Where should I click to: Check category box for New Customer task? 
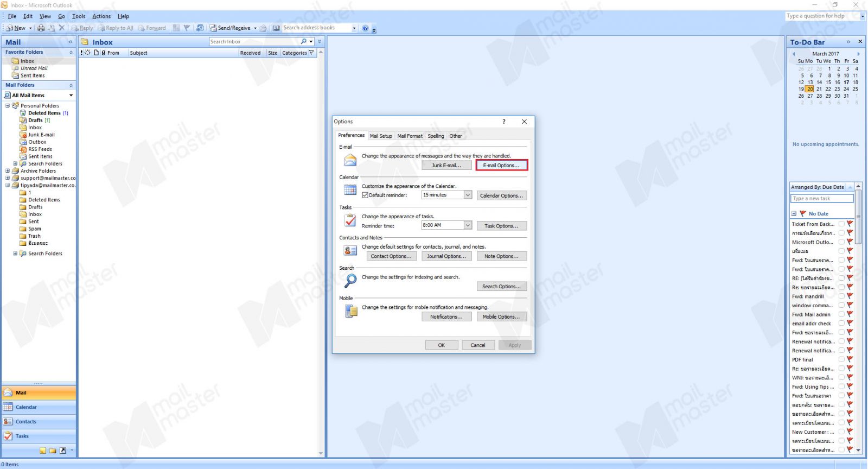click(x=841, y=432)
